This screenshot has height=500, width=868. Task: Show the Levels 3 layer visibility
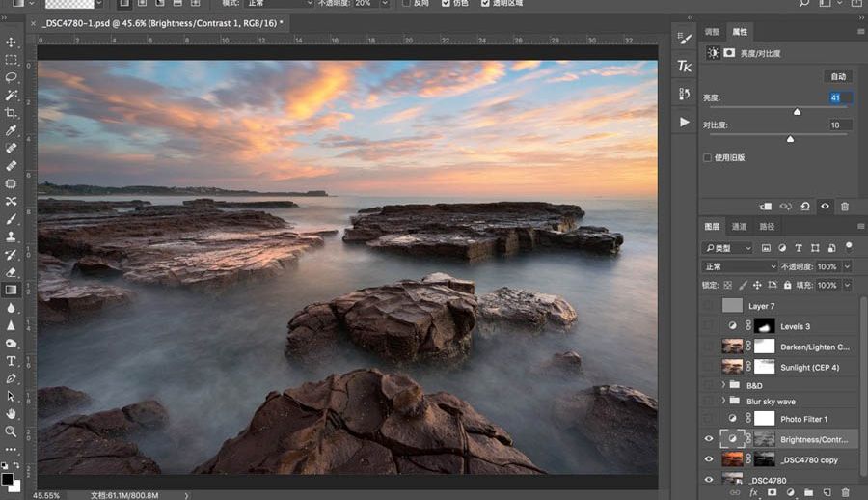(709, 326)
